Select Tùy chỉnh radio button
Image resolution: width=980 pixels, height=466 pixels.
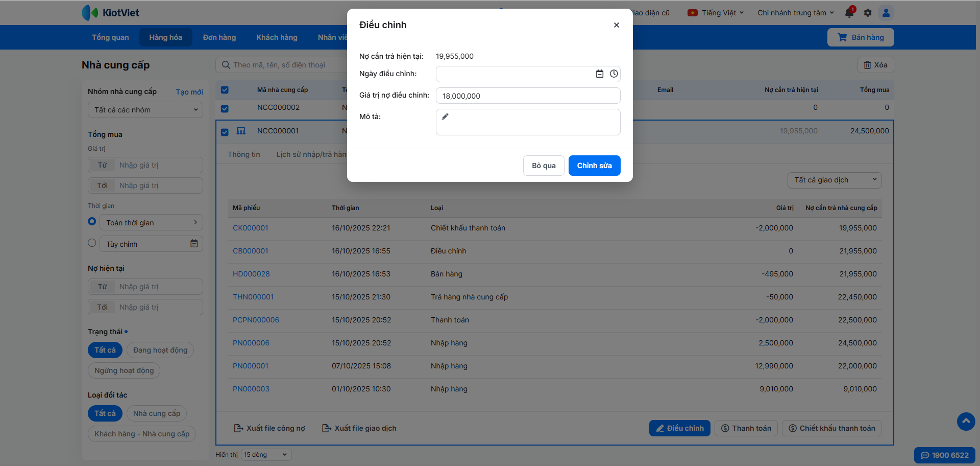[92, 243]
